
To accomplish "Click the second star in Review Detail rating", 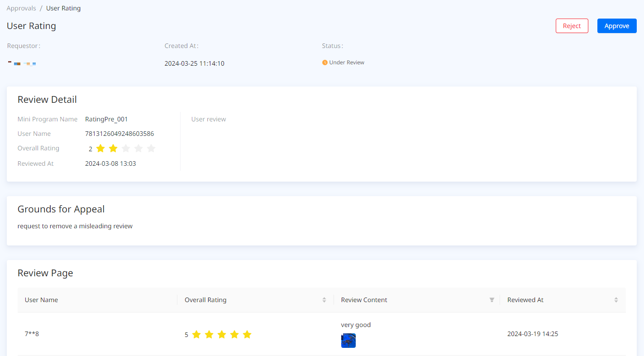I will tap(113, 149).
